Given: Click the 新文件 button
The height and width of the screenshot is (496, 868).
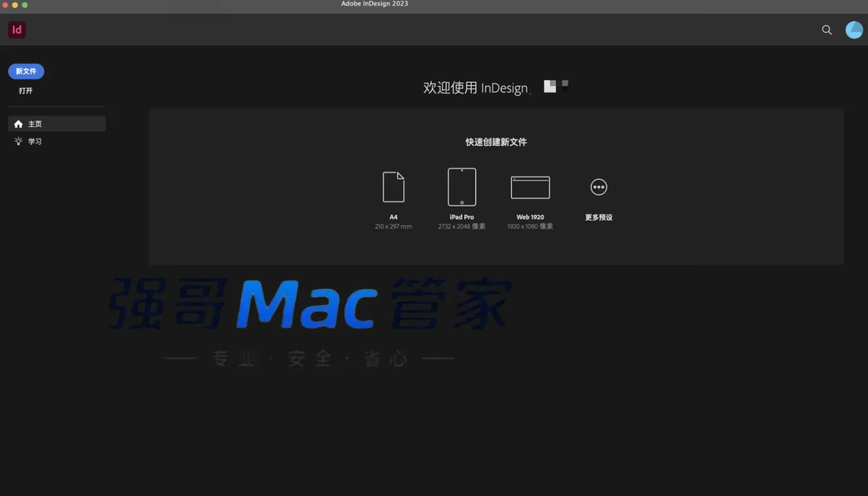Looking at the screenshot, I should point(26,71).
